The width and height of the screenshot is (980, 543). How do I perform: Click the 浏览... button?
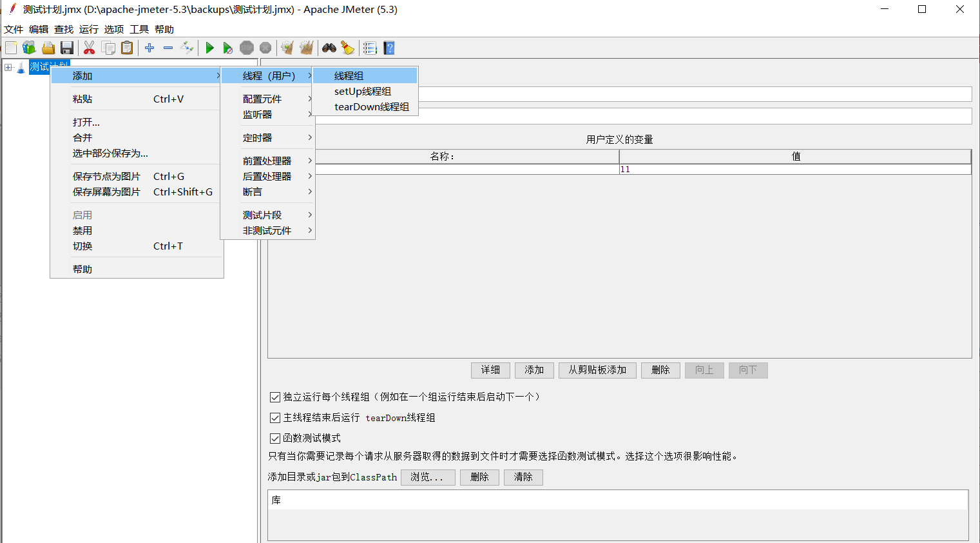tap(428, 477)
